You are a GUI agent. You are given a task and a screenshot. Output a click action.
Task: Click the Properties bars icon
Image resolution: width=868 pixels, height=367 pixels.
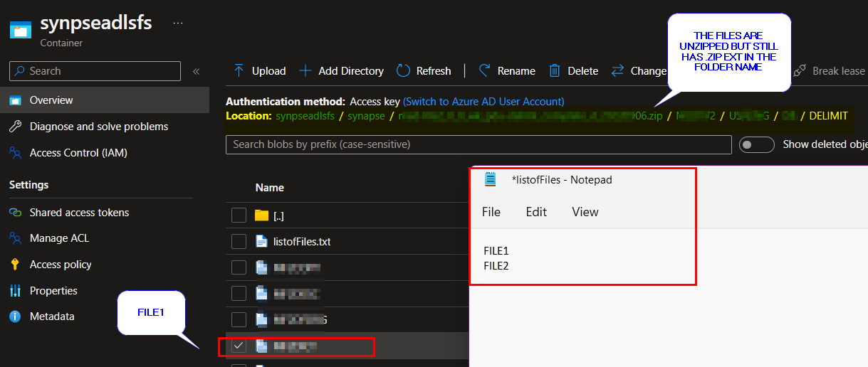click(15, 291)
